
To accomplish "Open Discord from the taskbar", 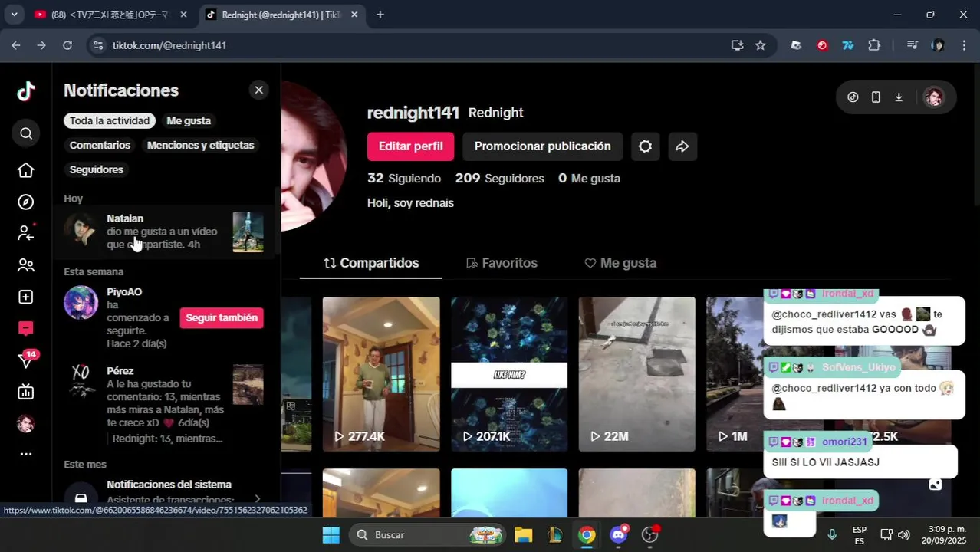I will (x=618, y=535).
